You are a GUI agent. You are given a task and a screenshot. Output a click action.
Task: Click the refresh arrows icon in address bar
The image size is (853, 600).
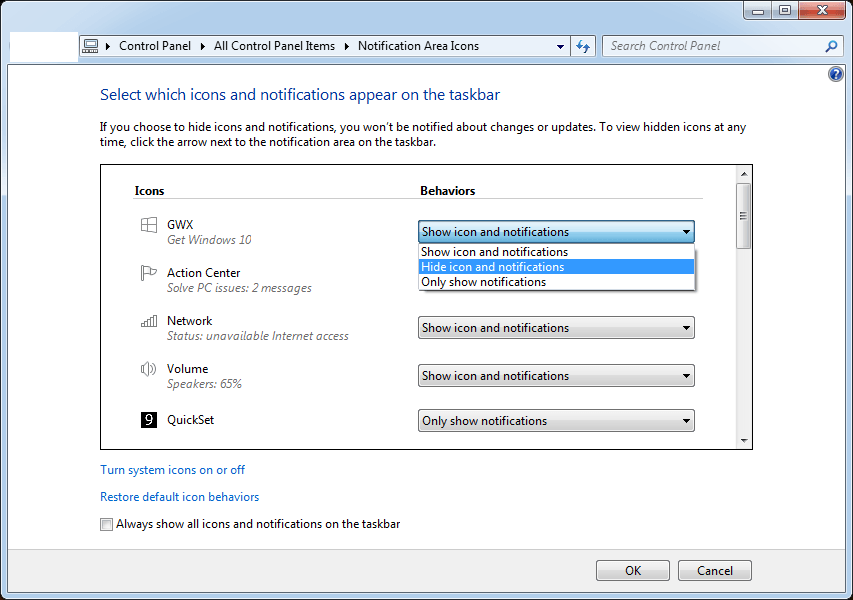pyautogui.click(x=583, y=45)
